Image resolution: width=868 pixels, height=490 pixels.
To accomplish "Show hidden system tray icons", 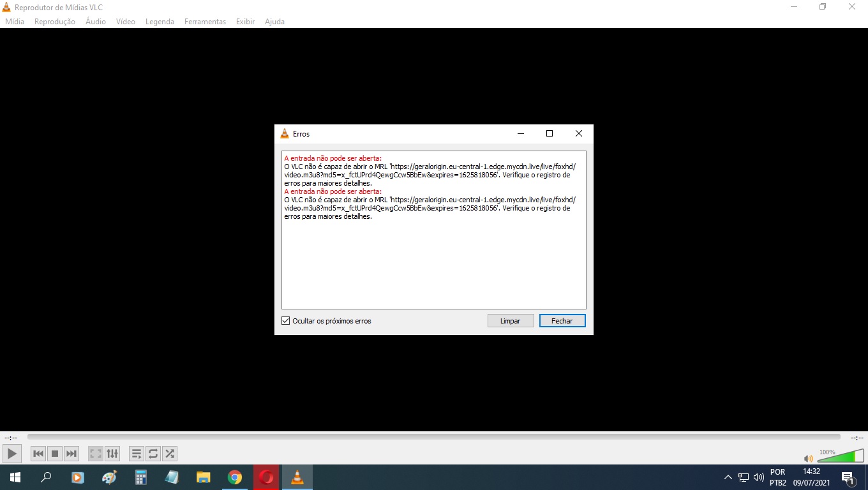I will tap(728, 477).
